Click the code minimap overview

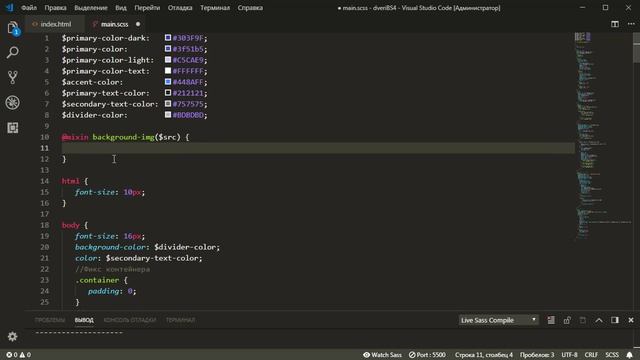point(603,137)
